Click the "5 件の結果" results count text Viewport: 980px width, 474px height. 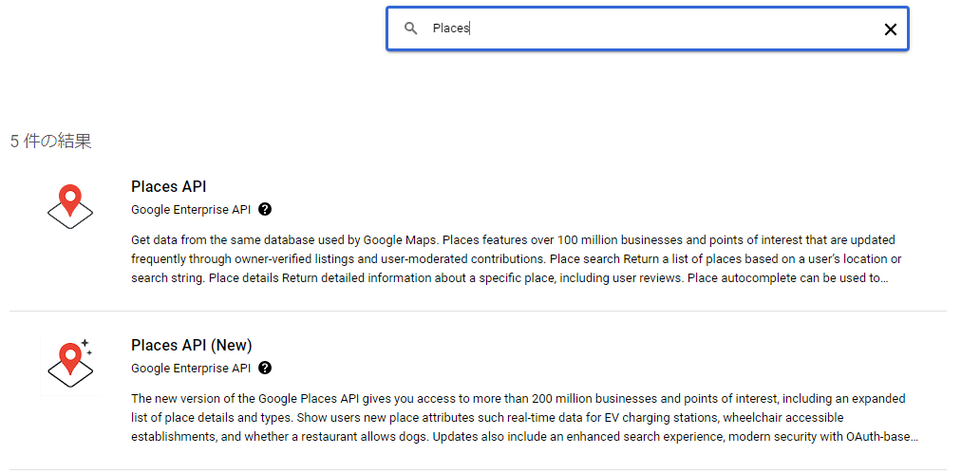(x=50, y=142)
